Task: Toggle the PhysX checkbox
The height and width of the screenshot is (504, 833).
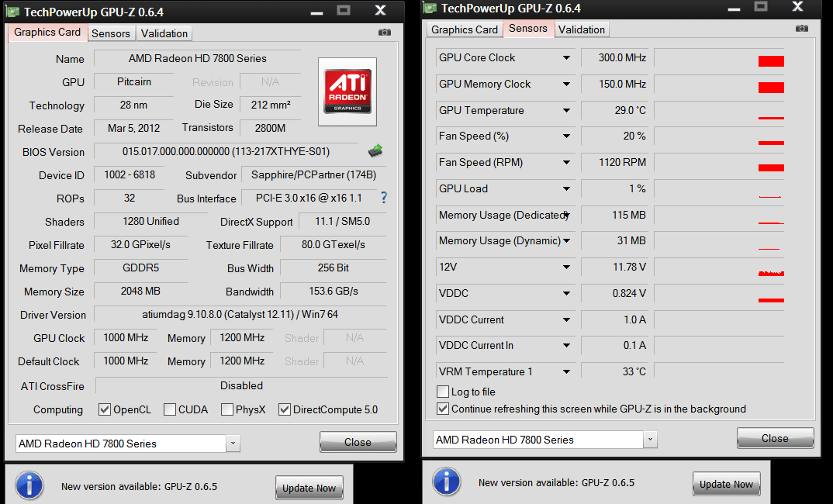Action: [226, 409]
